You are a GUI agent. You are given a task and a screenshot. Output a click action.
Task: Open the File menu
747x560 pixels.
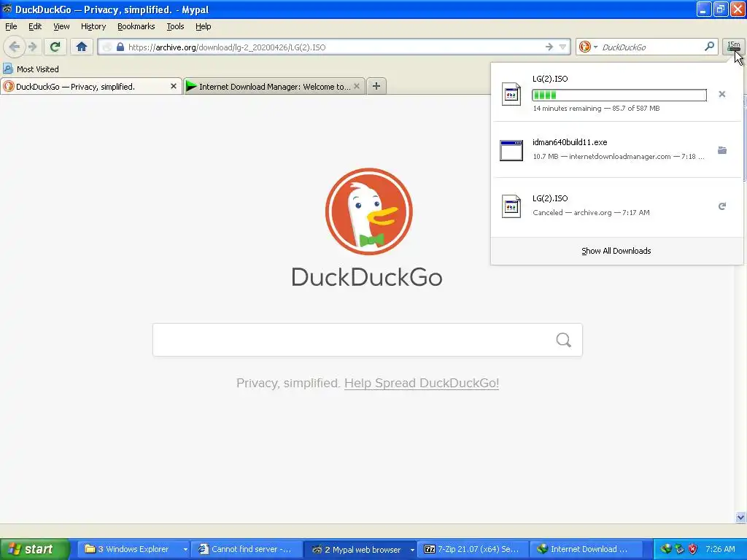tap(11, 26)
